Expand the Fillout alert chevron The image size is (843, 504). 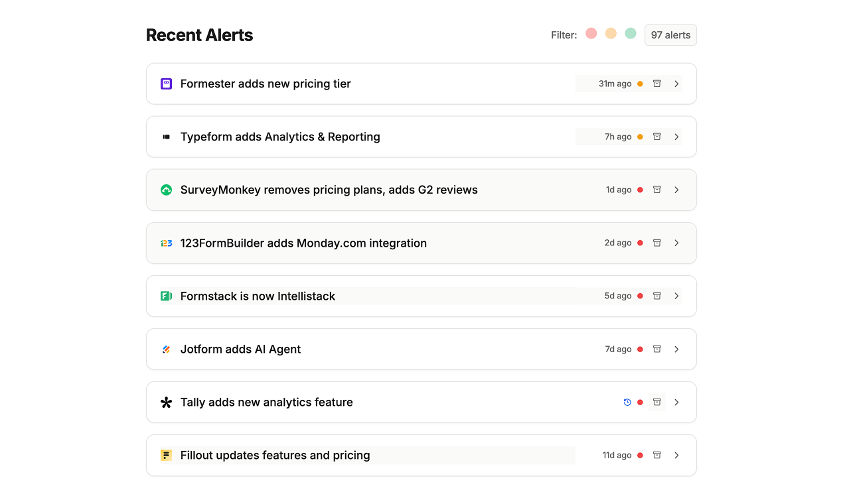tap(676, 455)
